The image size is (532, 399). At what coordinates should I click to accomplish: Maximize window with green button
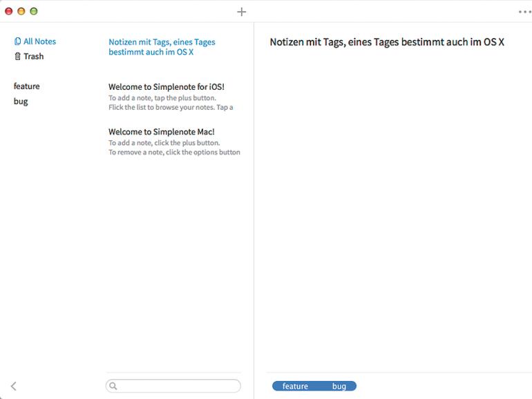[34, 11]
